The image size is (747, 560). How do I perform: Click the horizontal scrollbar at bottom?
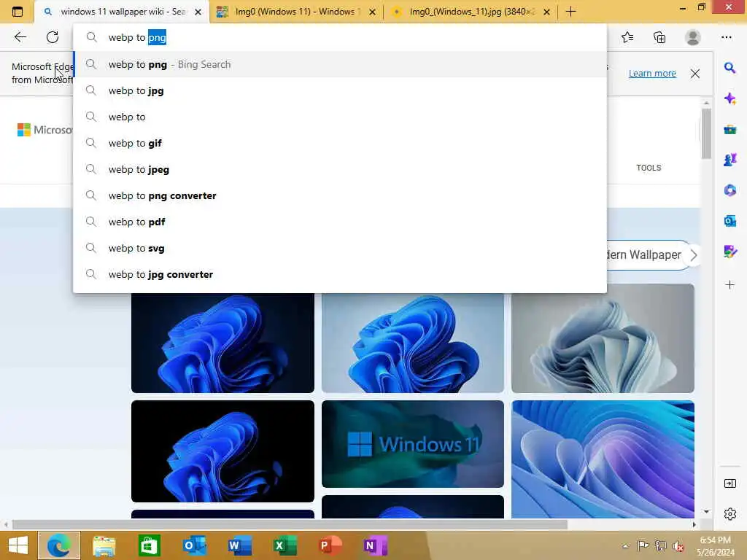point(290,525)
